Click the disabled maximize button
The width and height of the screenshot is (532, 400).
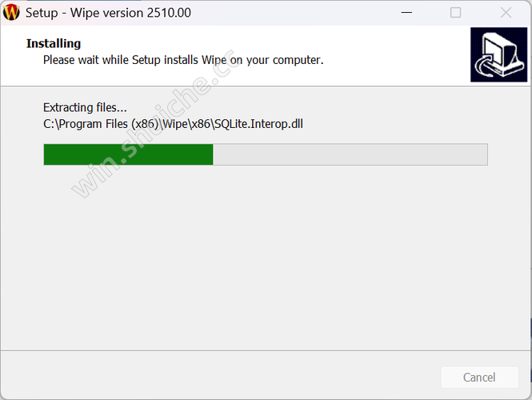(455, 13)
